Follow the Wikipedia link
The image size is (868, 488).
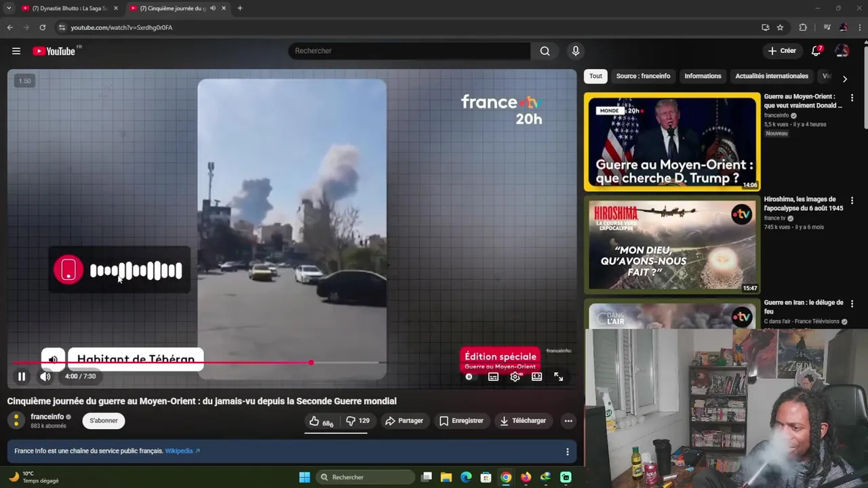pyautogui.click(x=182, y=451)
